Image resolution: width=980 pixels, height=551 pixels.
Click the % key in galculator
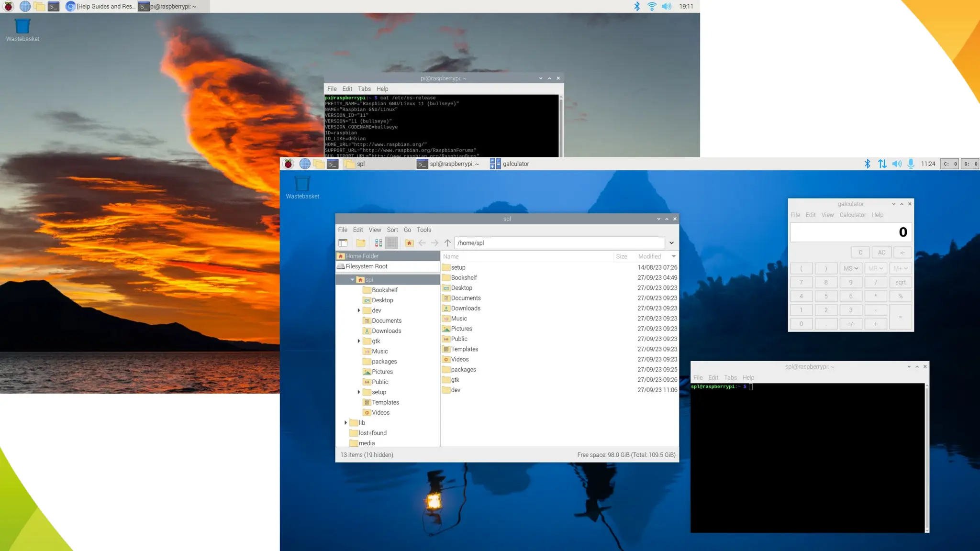click(901, 296)
